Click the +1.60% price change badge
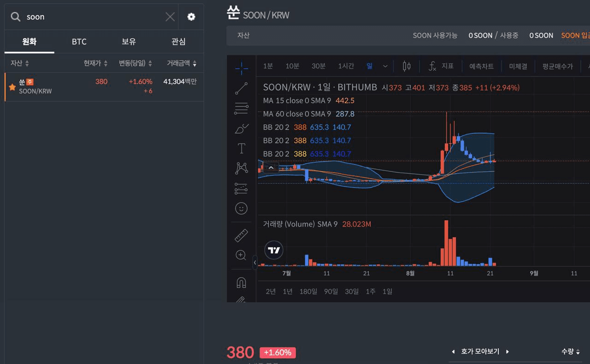The width and height of the screenshot is (590, 364). (277, 352)
